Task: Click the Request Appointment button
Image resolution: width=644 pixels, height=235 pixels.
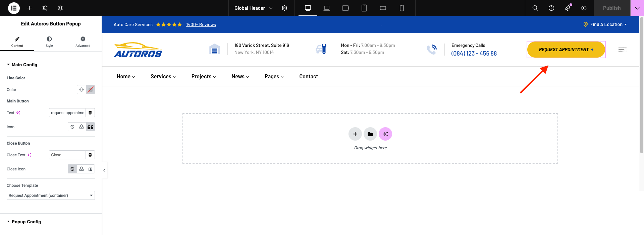Action: 566,50
